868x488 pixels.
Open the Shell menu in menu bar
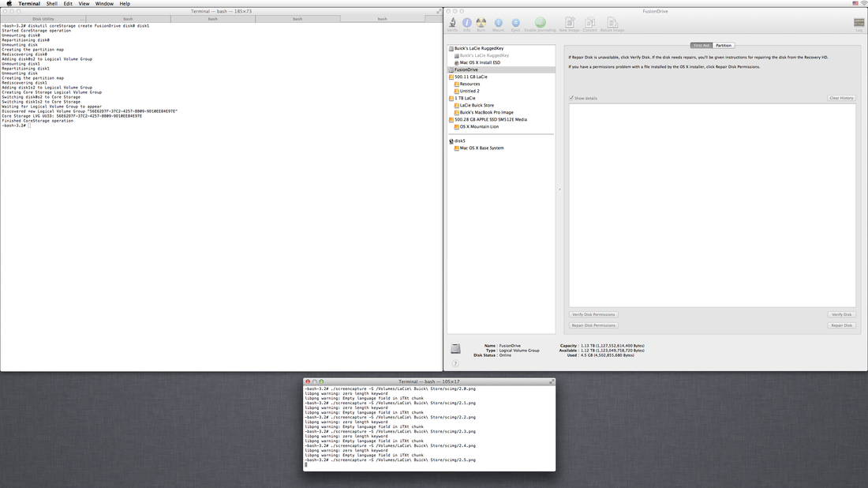coord(51,4)
